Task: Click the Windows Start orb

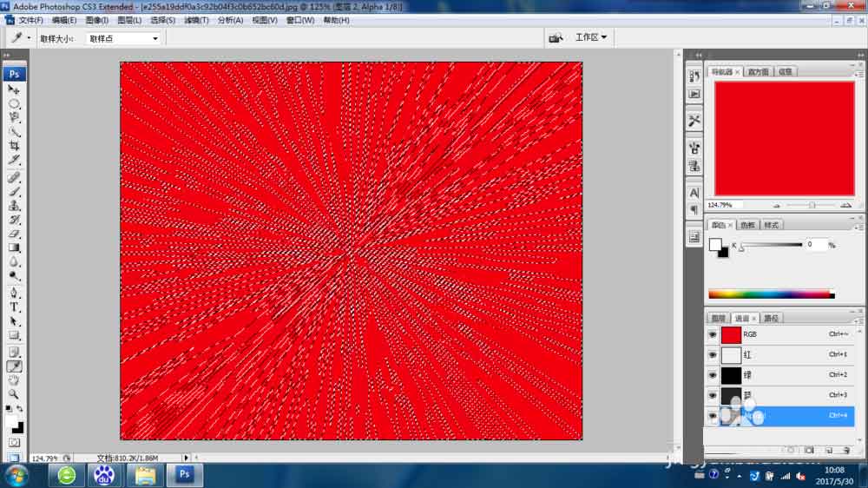Action: [x=16, y=475]
